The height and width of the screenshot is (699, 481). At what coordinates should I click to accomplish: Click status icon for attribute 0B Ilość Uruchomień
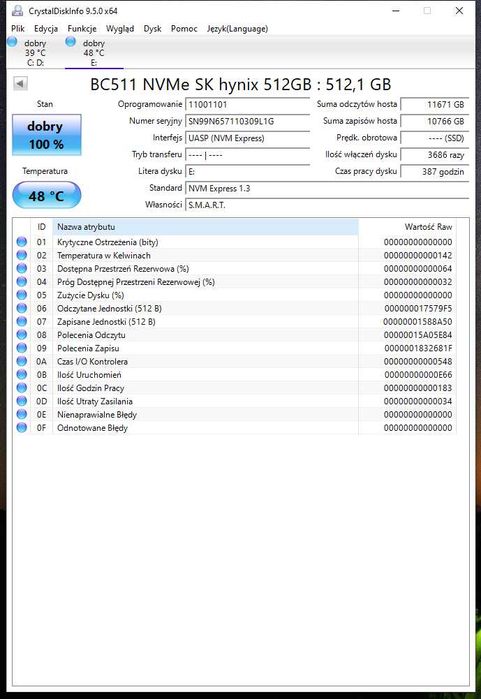tap(21, 374)
